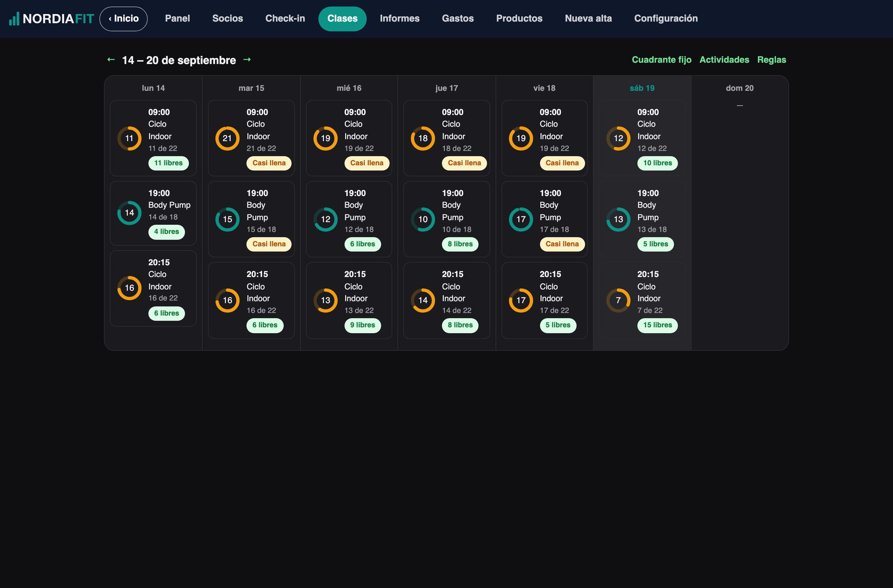
Task: Click the 15 libres badge on Saturday
Action: click(x=657, y=325)
